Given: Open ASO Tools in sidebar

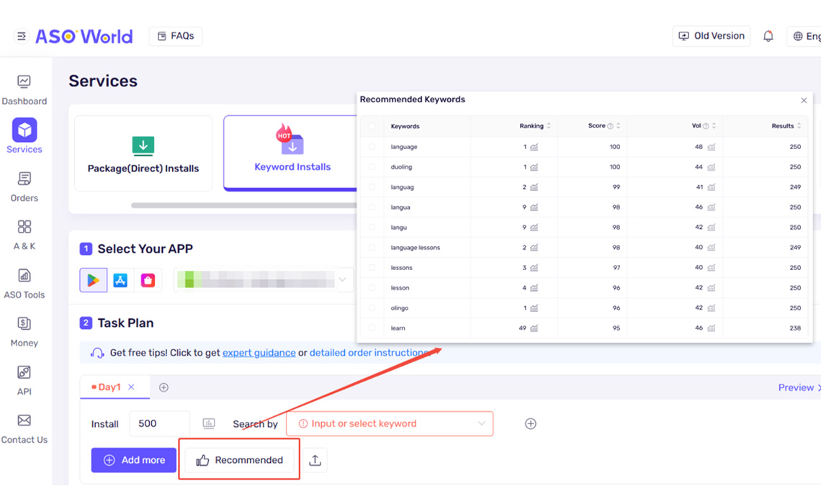Looking at the screenshot, I should point(24,284).
